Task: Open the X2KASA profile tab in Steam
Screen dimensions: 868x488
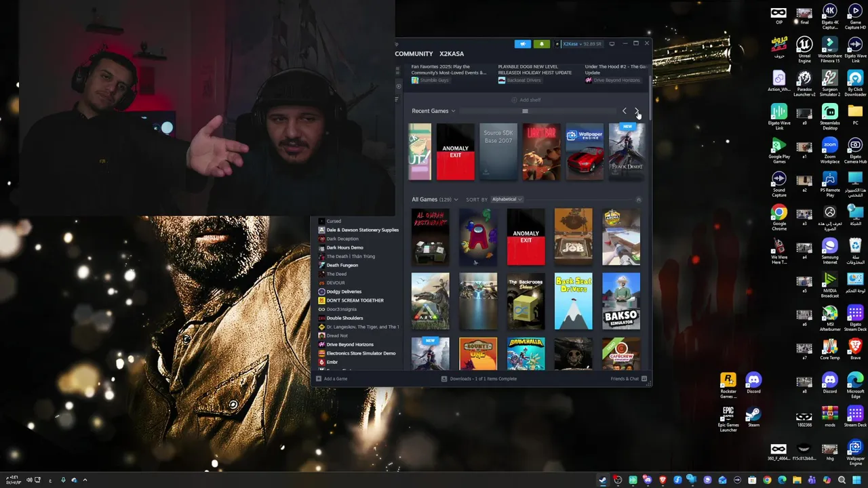Action: click(x=452, y=54)
